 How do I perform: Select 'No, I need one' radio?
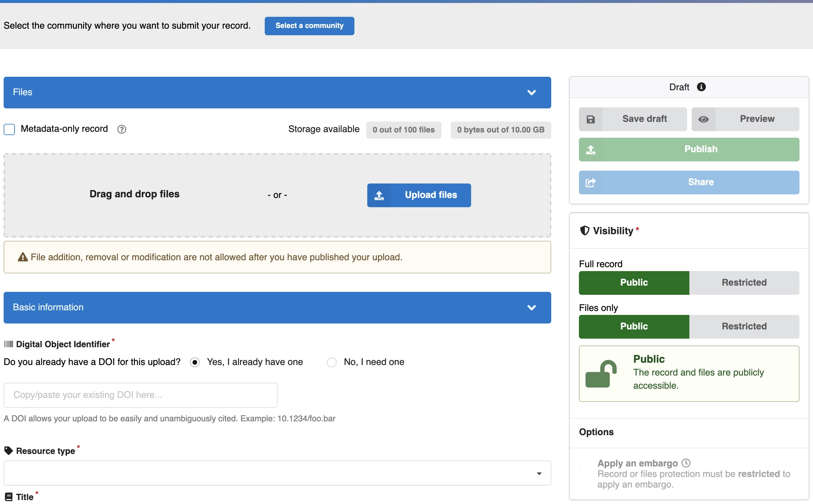332,362
